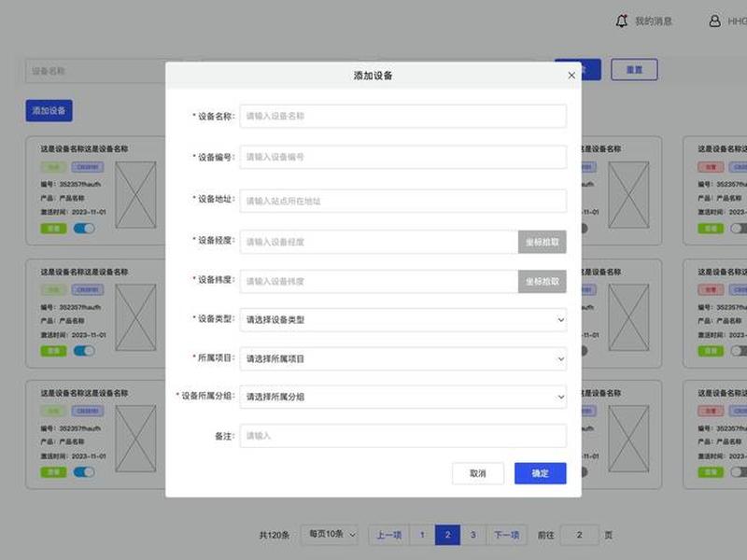Click the user avatar icon
The image size is (747, 560).
(x=714, y=21)
